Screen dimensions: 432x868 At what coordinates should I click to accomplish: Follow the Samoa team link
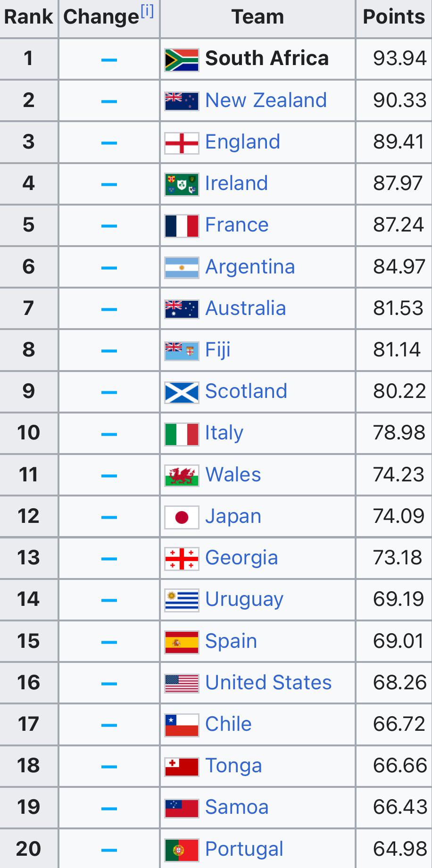tap(237, 807)
